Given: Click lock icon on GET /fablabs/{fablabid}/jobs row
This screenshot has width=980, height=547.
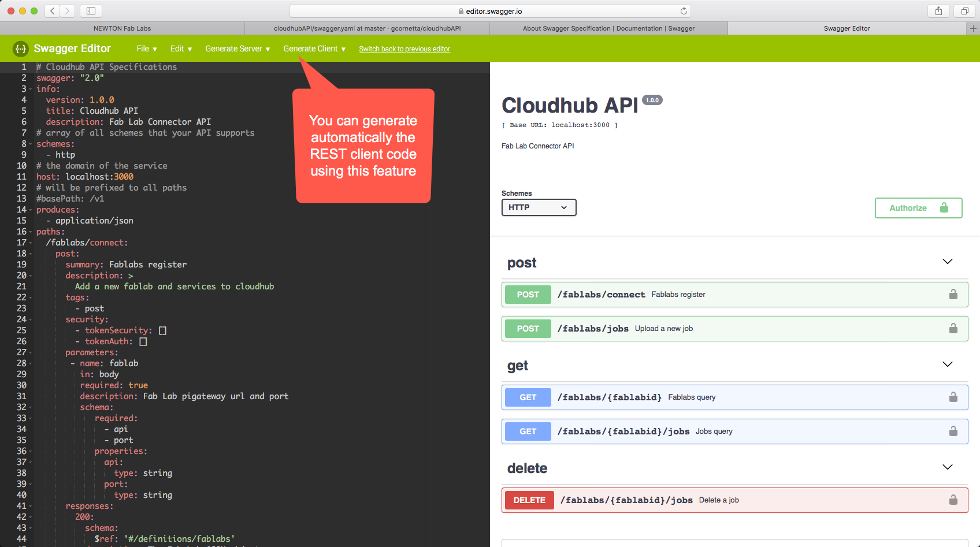Looking at the screenshot, I should pyautogui.click(x=953, y=431).
